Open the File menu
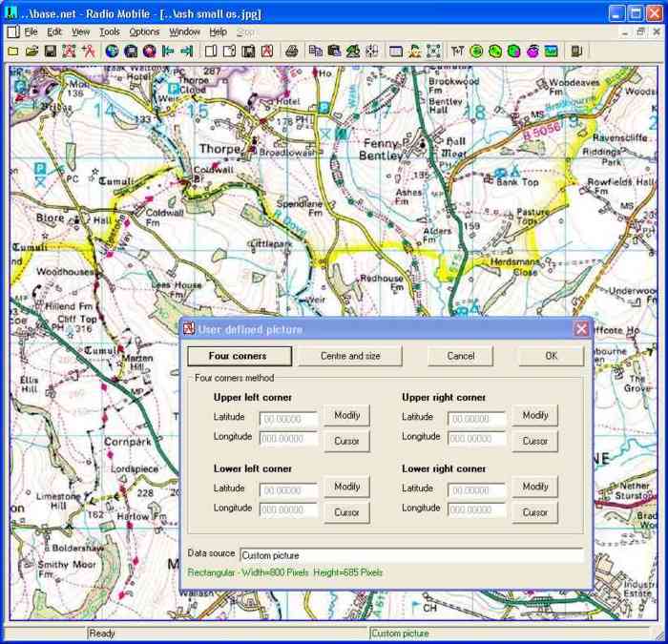This screenshot has height=644, width=668. (x=31, y=31)
